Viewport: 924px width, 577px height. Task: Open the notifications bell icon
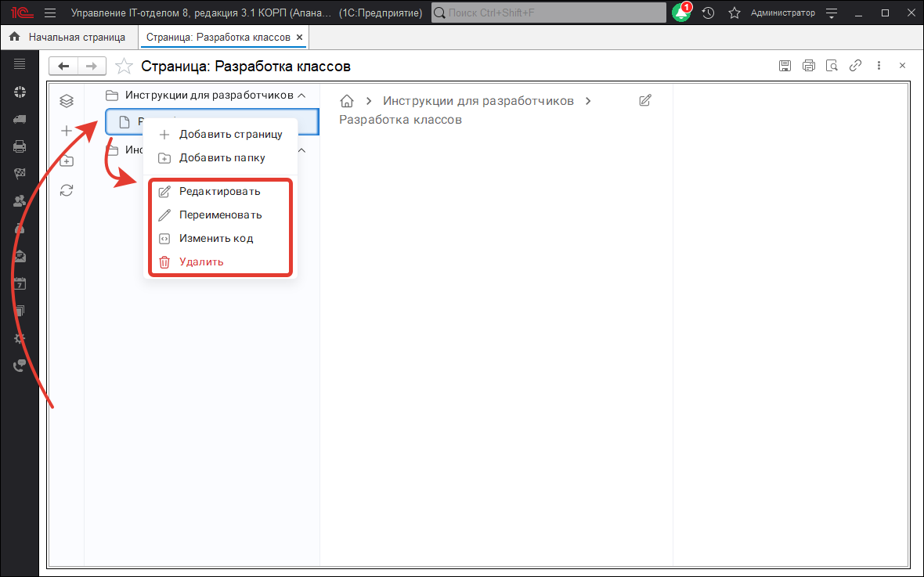pyautogui.click(x=680, y=13)
